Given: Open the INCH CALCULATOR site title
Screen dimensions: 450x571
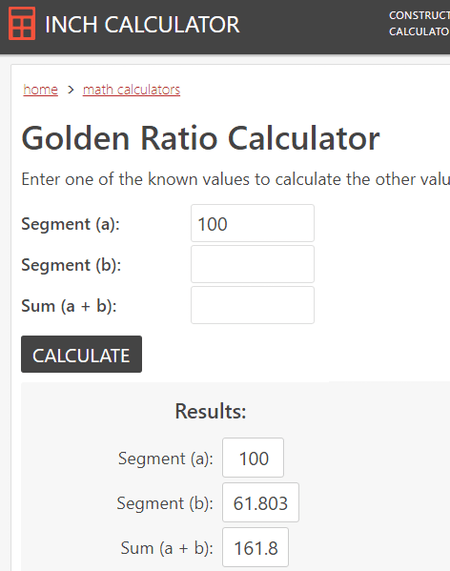Looking at the screenshot, I should tap(142, 25).
